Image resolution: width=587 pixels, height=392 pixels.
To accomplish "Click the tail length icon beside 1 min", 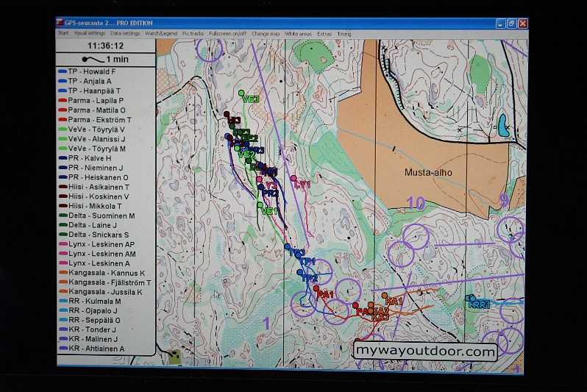I will pyautogui.click(x=95, y=59).
